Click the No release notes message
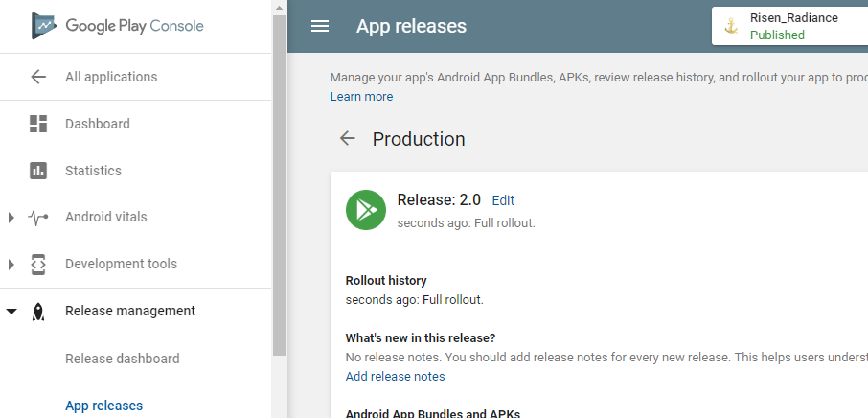 [606, 357]
